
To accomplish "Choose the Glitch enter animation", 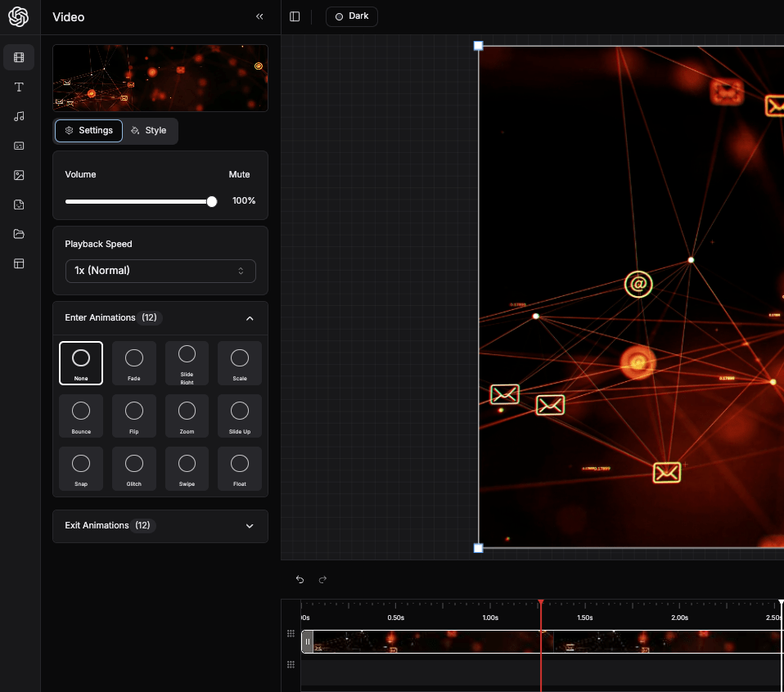I will click(133, 469).
